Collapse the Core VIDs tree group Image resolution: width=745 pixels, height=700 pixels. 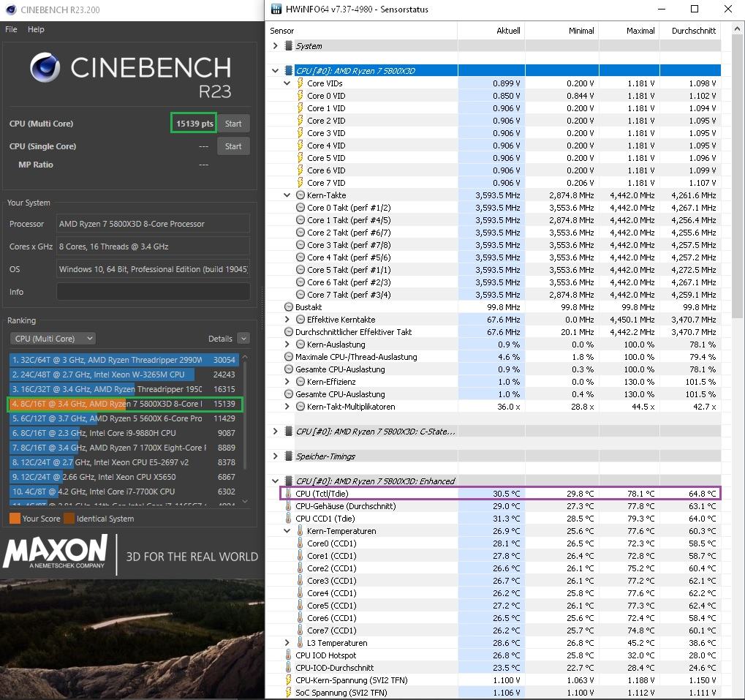coord(287,83)
